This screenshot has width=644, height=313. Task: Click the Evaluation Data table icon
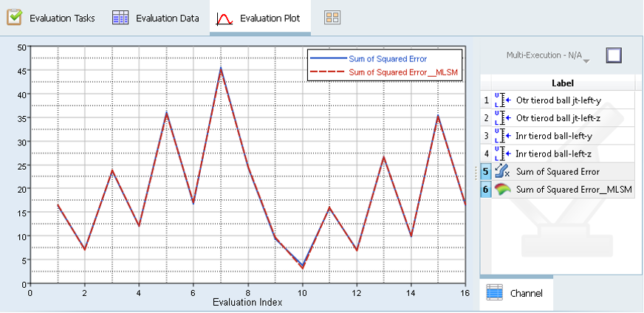click(x=121, y=18)
